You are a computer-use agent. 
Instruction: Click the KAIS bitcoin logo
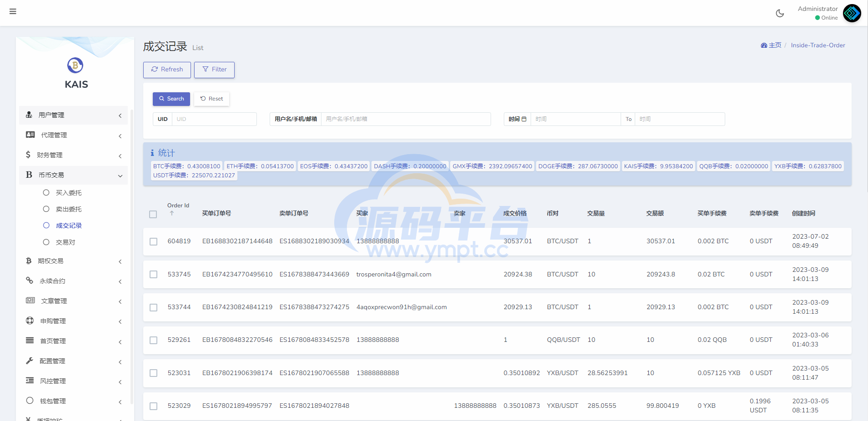click(75, 65)
